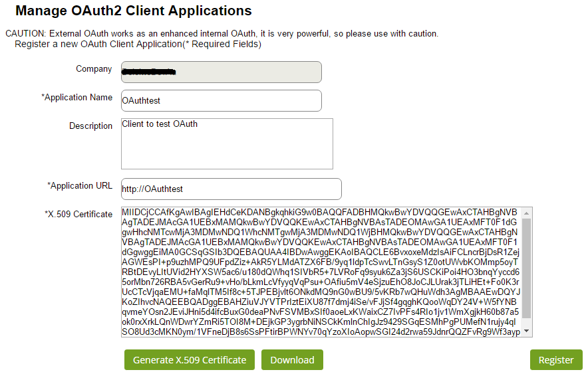
Task: Click the Generate X.509 Certificate button
Action: click(190, 360)
